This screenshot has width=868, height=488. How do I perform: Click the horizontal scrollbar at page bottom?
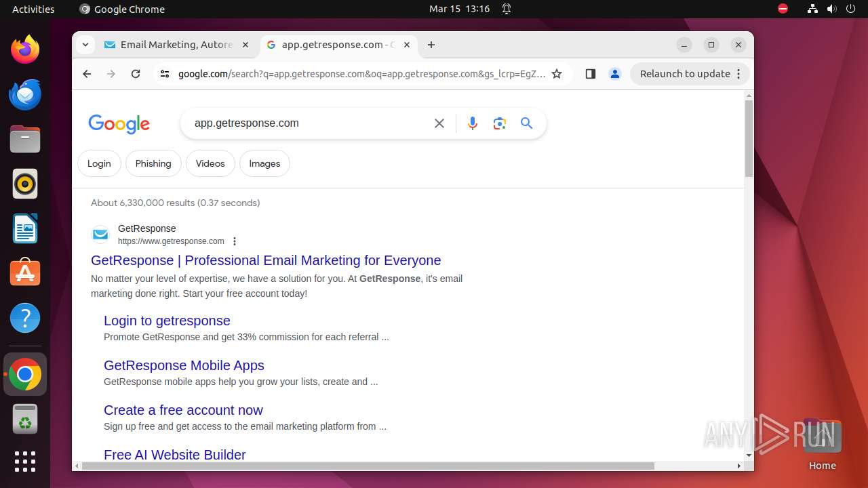[x=368, y=466]
